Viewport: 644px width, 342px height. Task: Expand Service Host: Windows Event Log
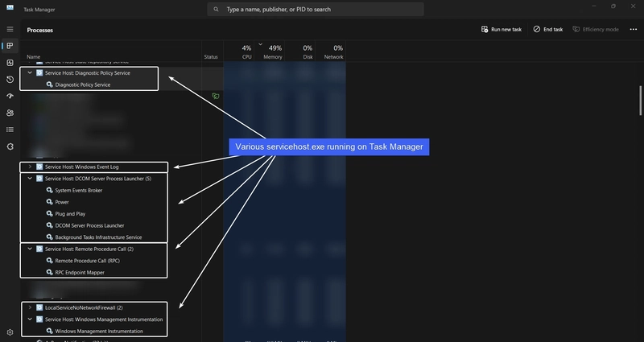[30, 167]
